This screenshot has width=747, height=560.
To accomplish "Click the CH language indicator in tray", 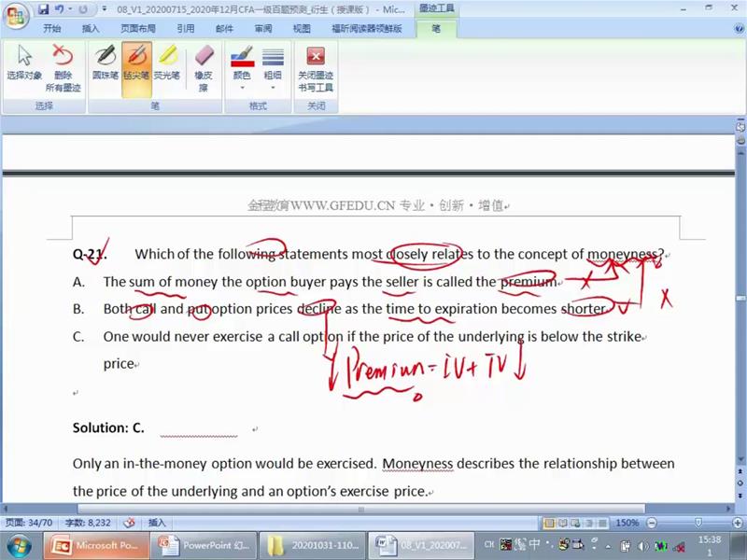I will click(489, 544).
